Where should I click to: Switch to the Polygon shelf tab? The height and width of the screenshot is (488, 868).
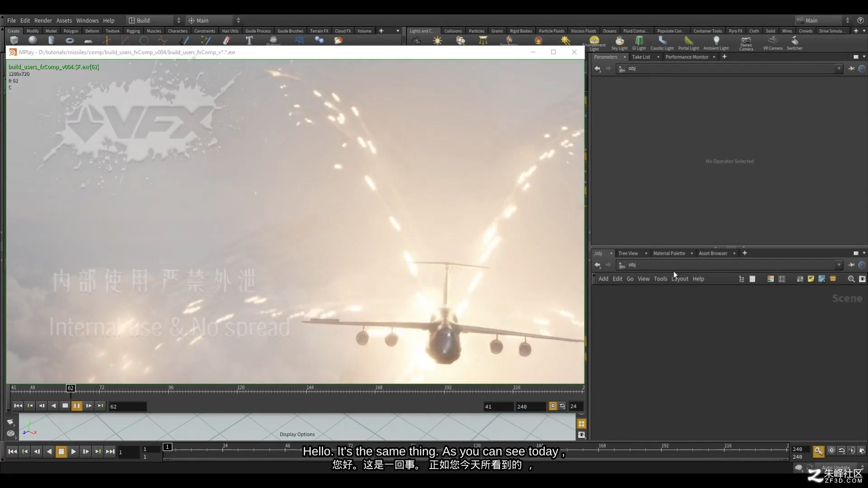pos(71,31)
